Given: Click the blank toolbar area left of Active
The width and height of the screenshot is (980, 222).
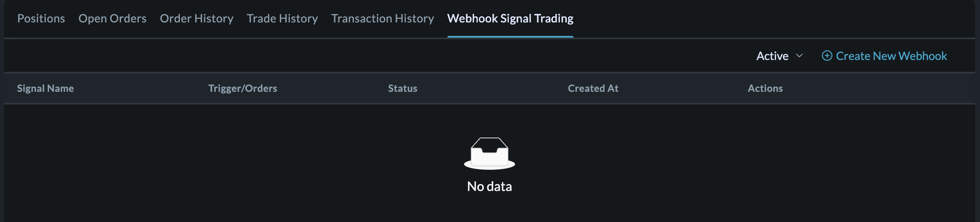Looking at the screenshot, I should click(368, 56).
